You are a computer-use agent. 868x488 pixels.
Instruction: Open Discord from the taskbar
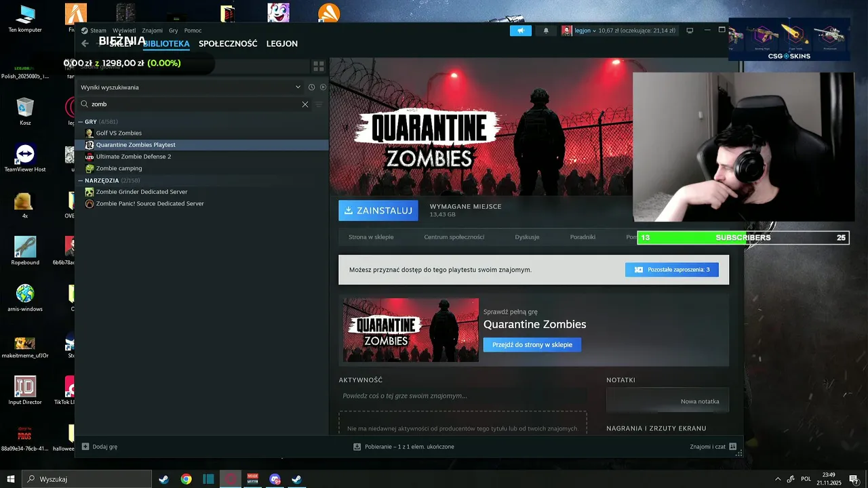coord(275,479)
